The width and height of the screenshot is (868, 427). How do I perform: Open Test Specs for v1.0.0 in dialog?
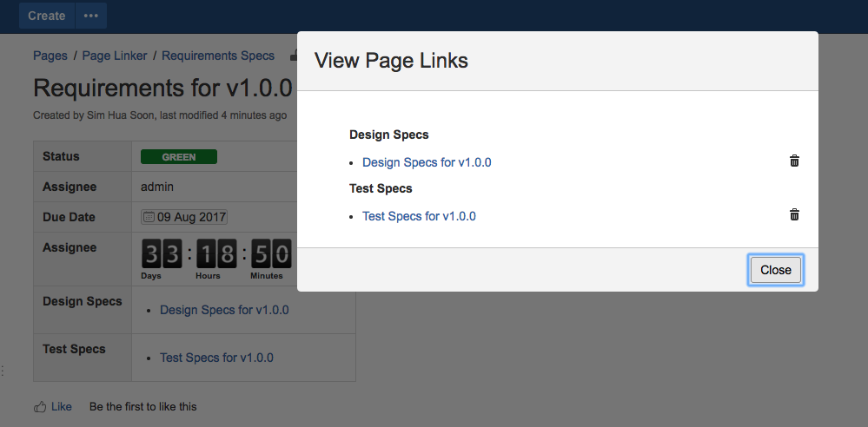pyautogui.click(x=419, y=216)
